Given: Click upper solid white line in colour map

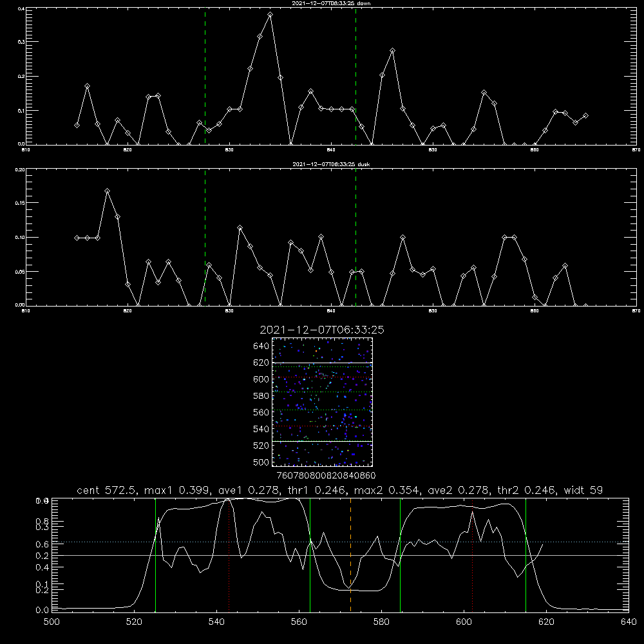Looking at the screenshot, I should click(x=323, y=363).
